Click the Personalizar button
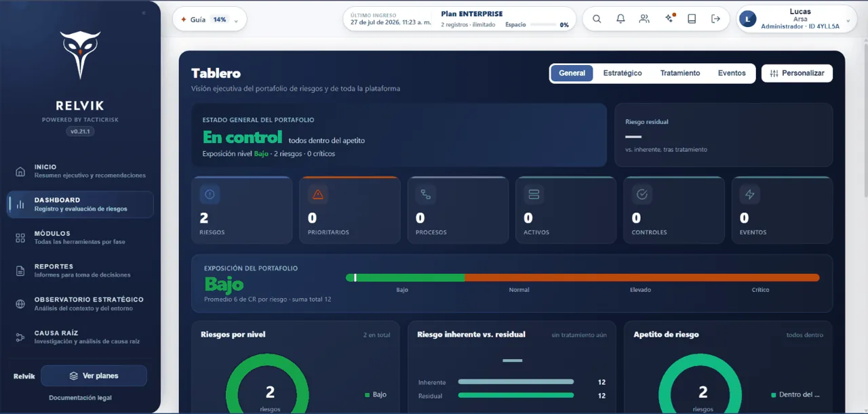Viewport: 868px width, 414px height. [x=797, y=73]
